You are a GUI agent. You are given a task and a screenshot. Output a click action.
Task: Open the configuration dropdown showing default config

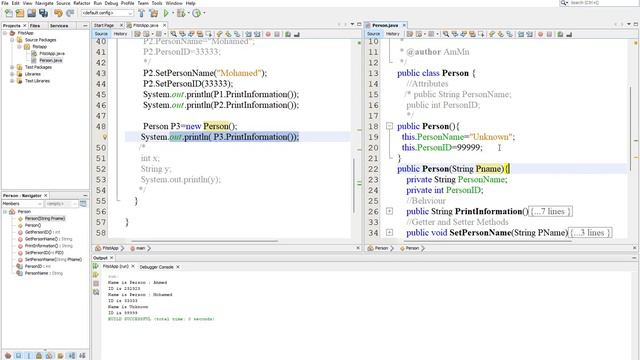tap(107, 13)
